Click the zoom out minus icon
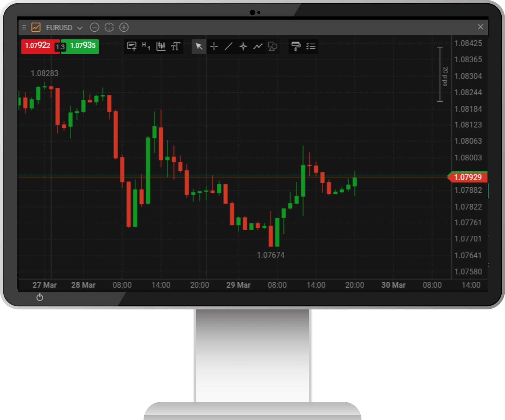Viewport: 505px width, 420px height. point(94,27)
